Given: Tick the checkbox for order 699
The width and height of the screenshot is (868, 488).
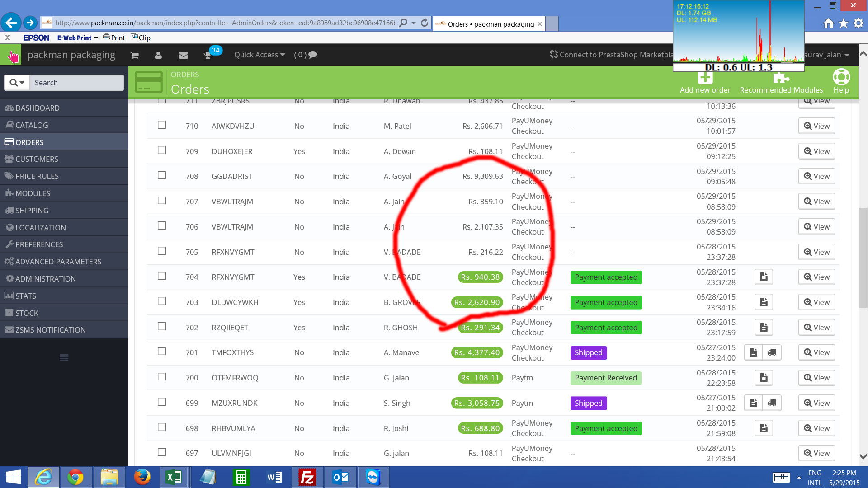Looking at the screenshot, I should point(162,402).
